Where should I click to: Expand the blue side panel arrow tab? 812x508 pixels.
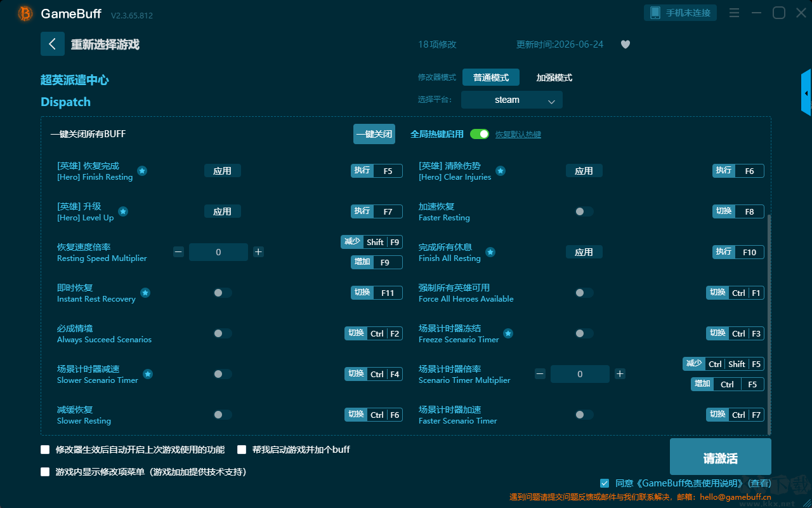[x=806, y=93]
